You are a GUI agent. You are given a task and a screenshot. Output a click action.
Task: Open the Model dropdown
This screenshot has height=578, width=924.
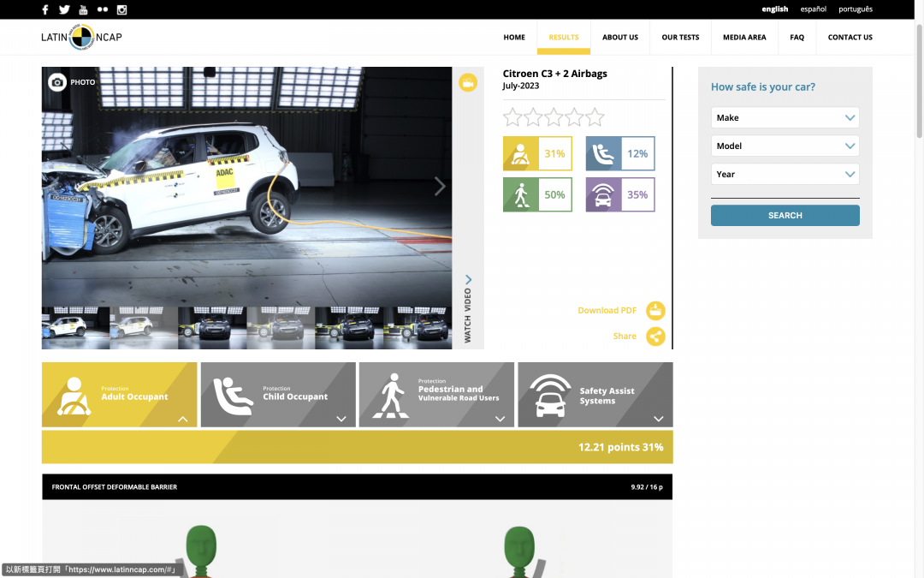pos(785,146)
